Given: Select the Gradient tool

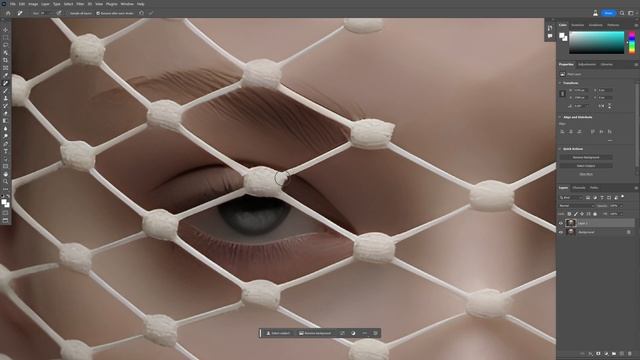Looking at the screenshot, I should tap(5, 121).
